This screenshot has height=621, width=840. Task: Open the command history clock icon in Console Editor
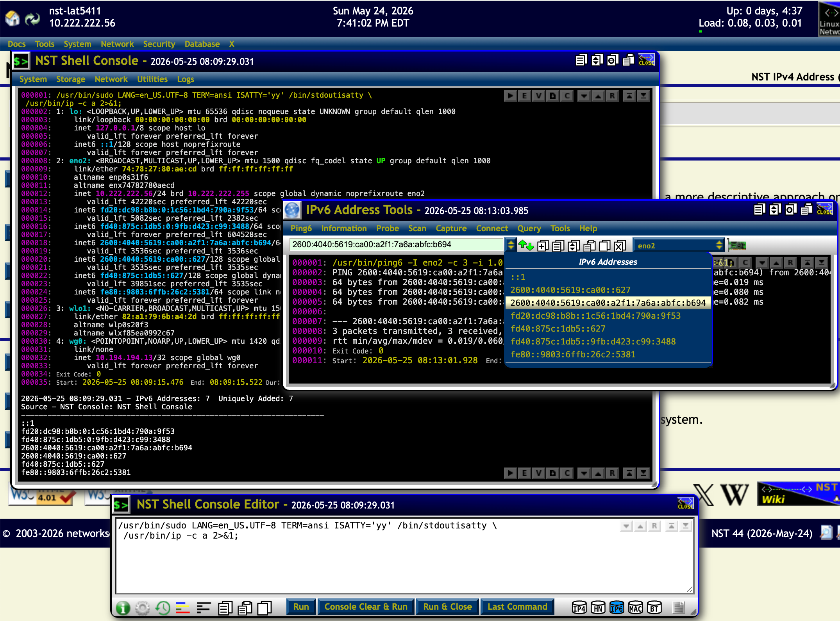pos(163,607)
